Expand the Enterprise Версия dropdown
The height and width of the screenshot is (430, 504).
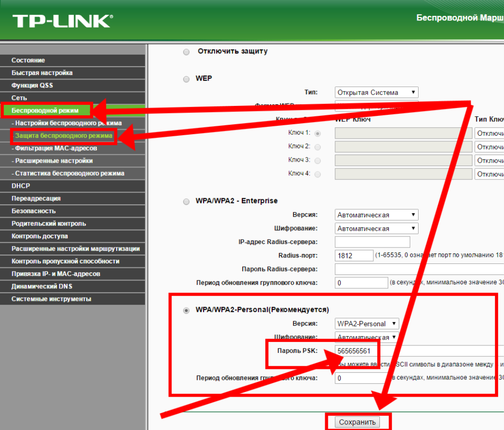[x=376, y=215]
